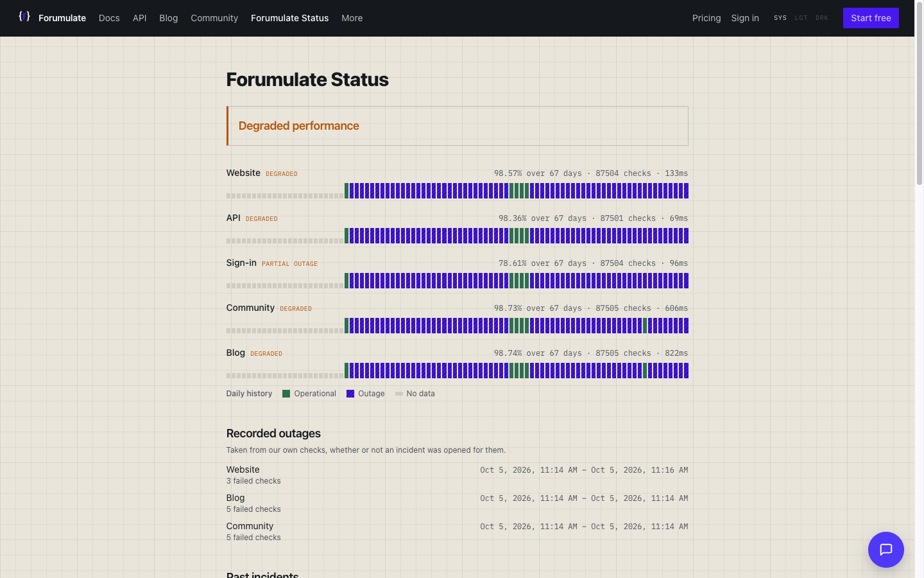Click the Forumulate brand name link
924x578 pixels.
(62, 18)
